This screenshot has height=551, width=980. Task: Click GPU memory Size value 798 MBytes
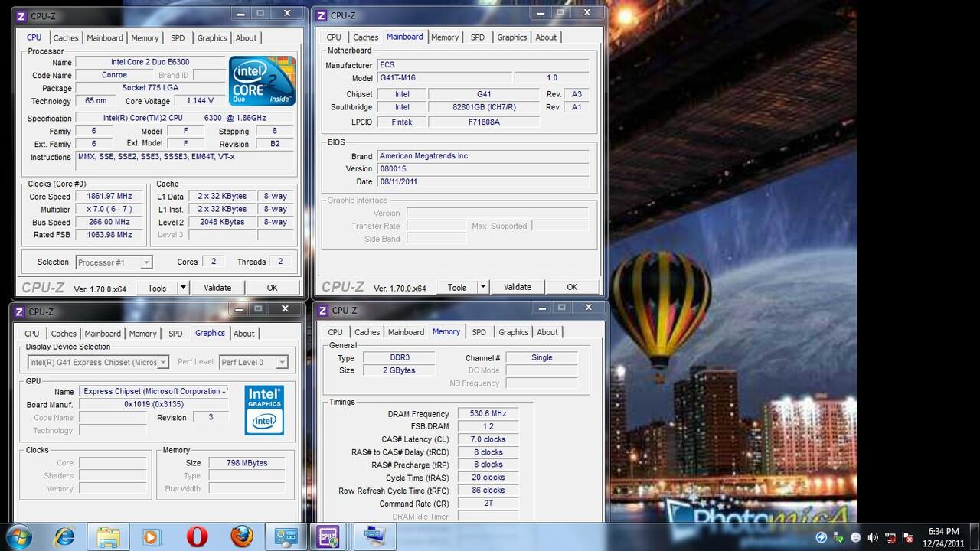pos(247,463)
